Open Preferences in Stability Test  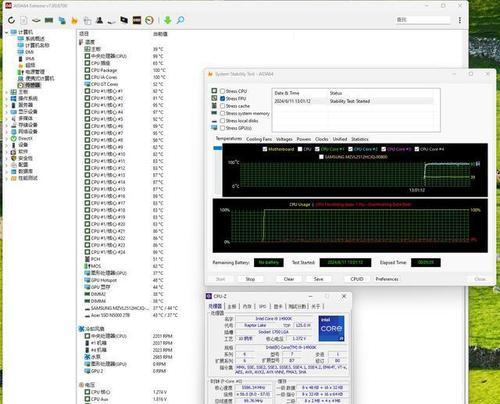pyautogui.click(x=387, y=279)
